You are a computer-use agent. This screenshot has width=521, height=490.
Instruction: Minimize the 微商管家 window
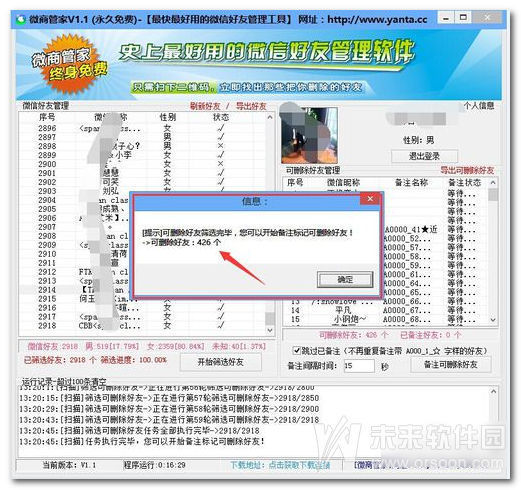click(446, 18)
